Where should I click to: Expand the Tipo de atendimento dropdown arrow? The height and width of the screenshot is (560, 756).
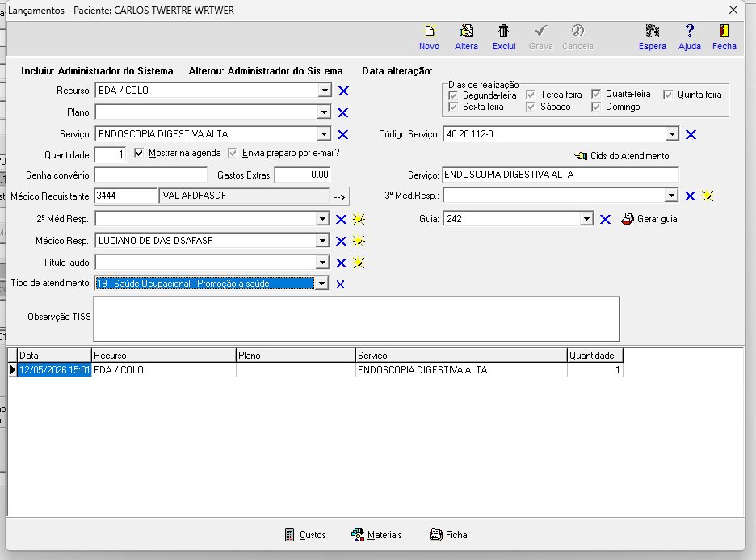(x=321, y=284)
